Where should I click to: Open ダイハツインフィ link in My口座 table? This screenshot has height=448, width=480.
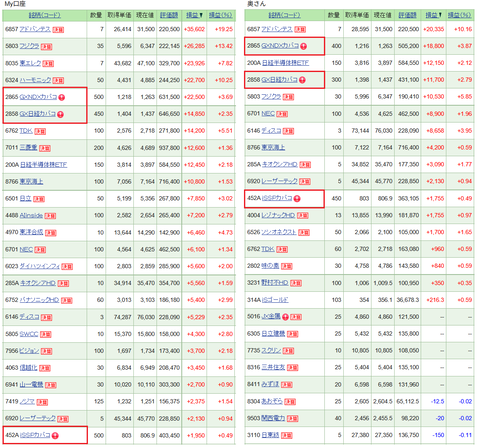[x=40, y=266]
